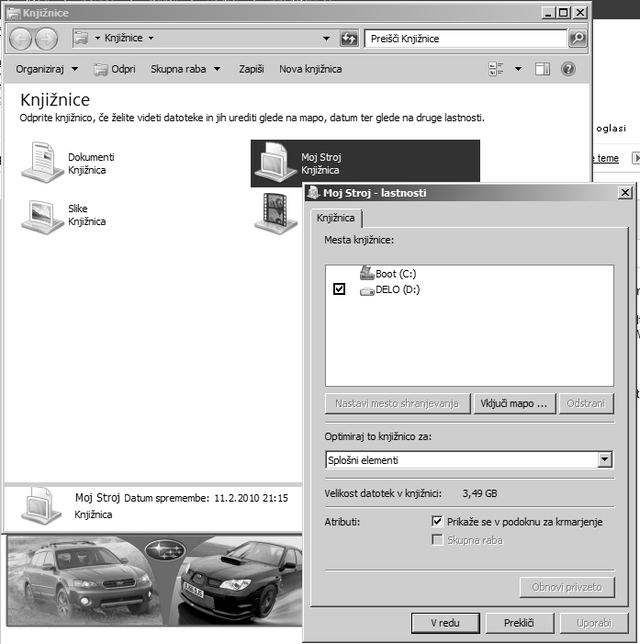640x644 pixels.
Task: Click Odpri in the toolbar
Action: click(115, 69)
